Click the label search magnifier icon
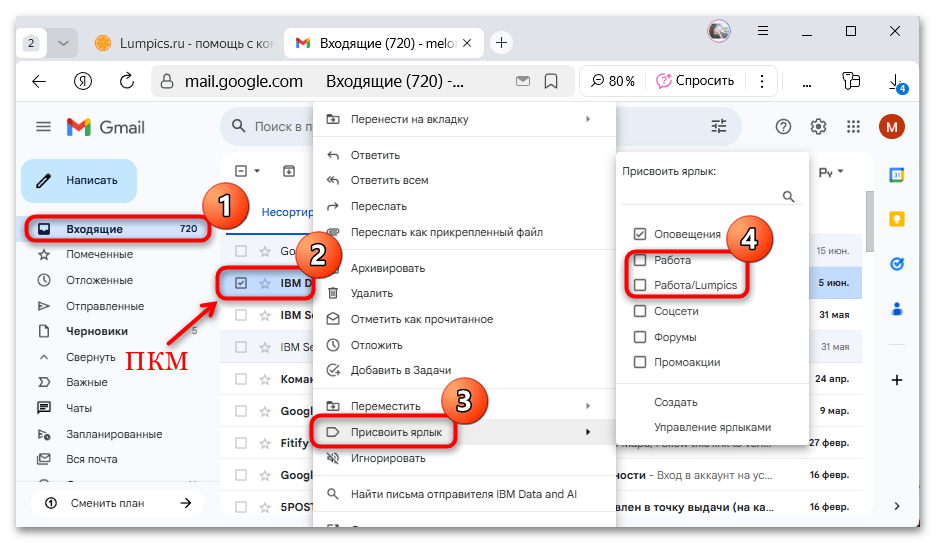 coord(789,196)
